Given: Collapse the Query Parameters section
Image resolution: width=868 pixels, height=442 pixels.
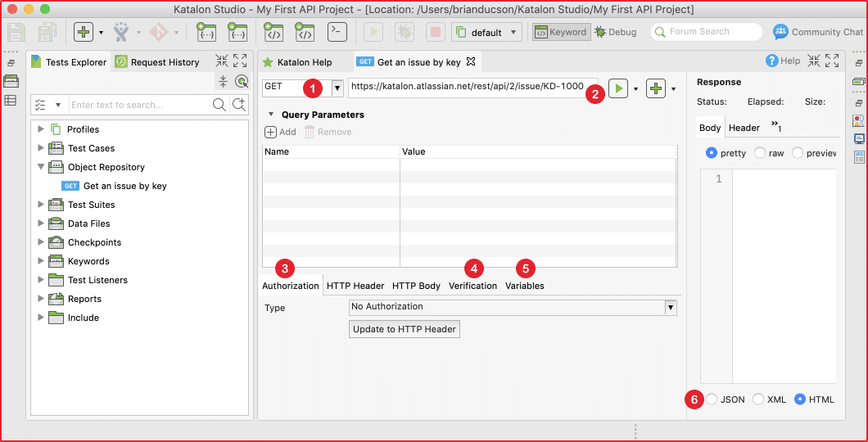Looking at the screenshot, I should pyautogui.click(x=271, y=115).
